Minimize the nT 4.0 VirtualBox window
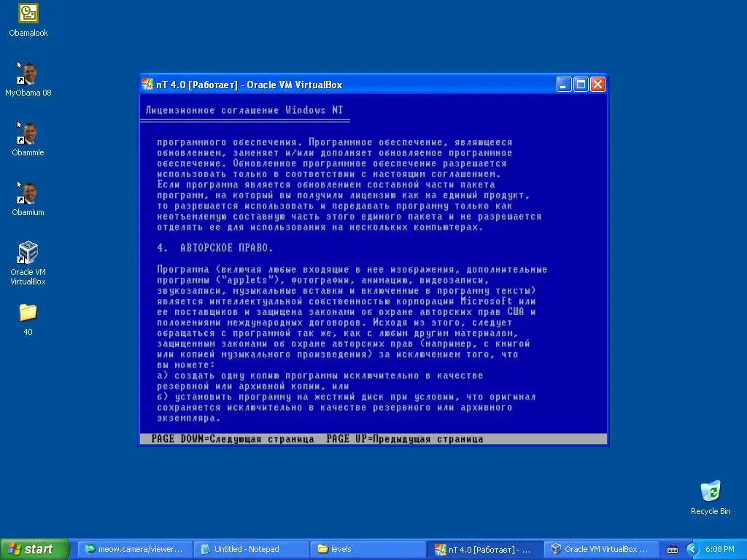Viewport: 747px width, 560px height. tap(564, 85)
